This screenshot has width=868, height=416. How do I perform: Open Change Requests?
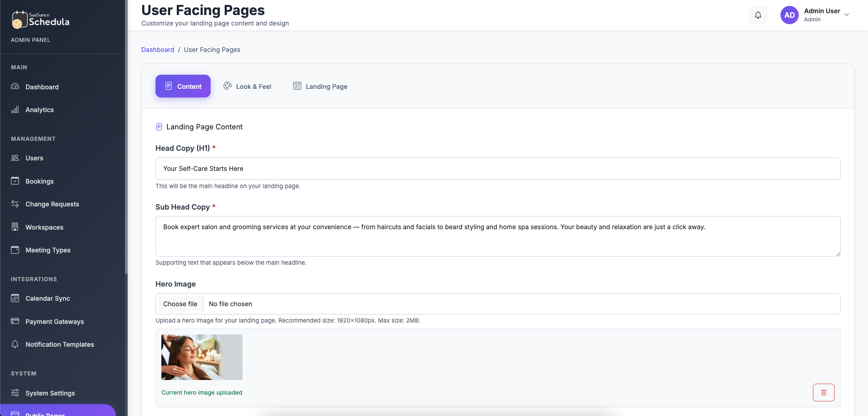tap(52, 204)
